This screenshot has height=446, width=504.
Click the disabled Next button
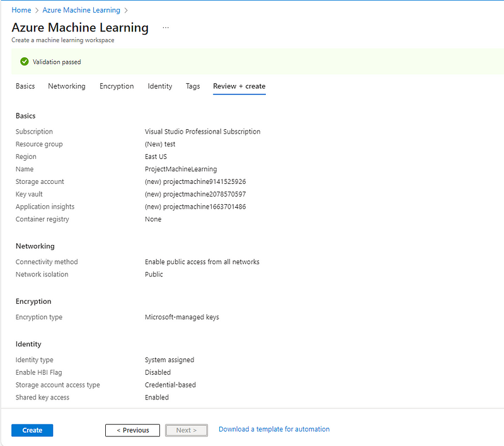186,430
